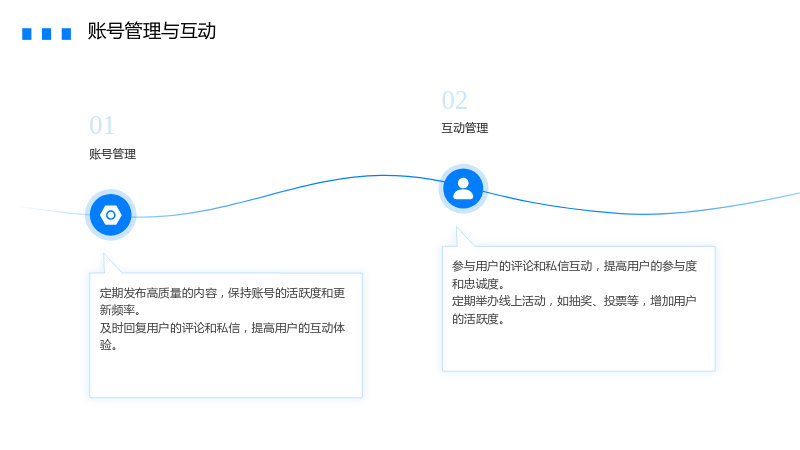Click the 互动管理 heading
Image resolution: width=800 pixels, height=450 pixels.
coord(465,128)
